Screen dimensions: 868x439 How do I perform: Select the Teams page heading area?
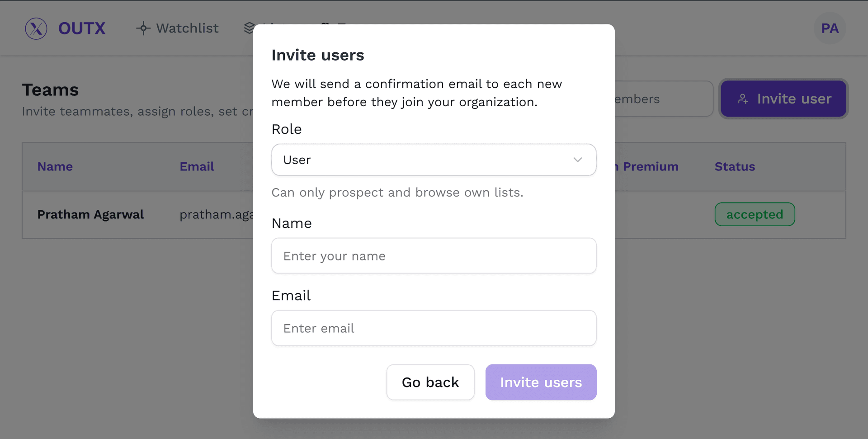tap(50, 90)
